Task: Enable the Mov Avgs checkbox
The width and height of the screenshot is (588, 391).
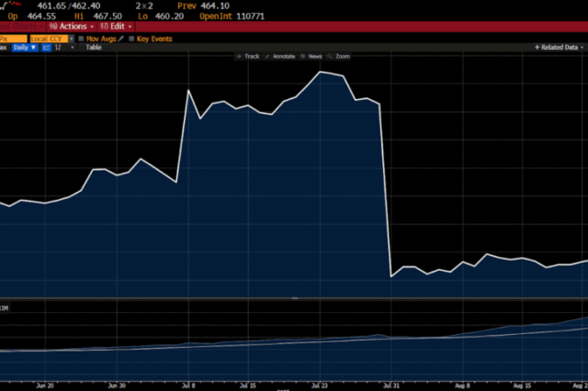Action: pos(82,39)
